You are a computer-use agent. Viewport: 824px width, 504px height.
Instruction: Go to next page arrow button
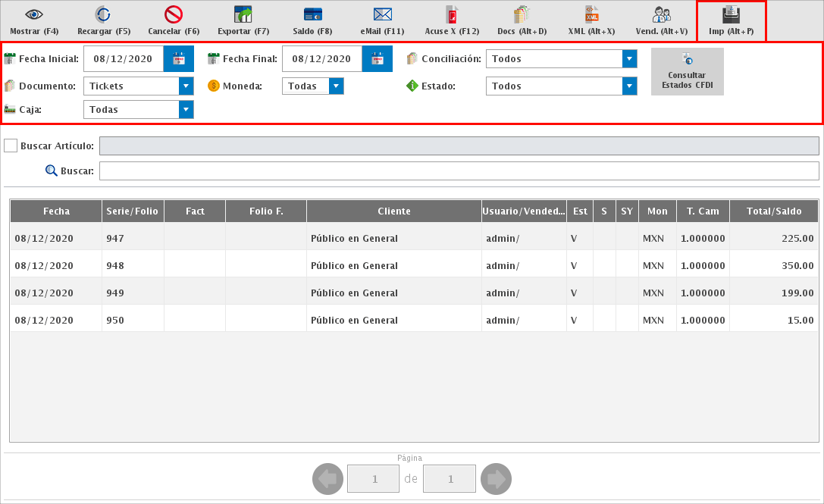[496, 479]
